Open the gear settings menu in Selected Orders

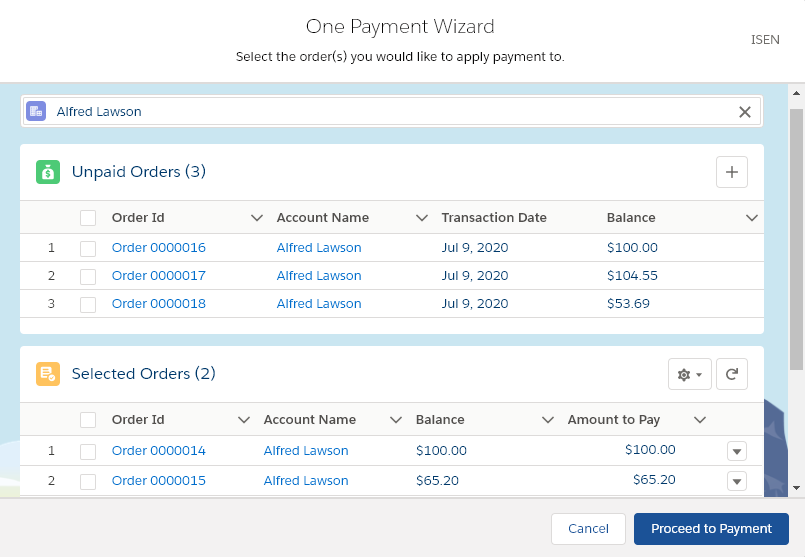[689, 374]
